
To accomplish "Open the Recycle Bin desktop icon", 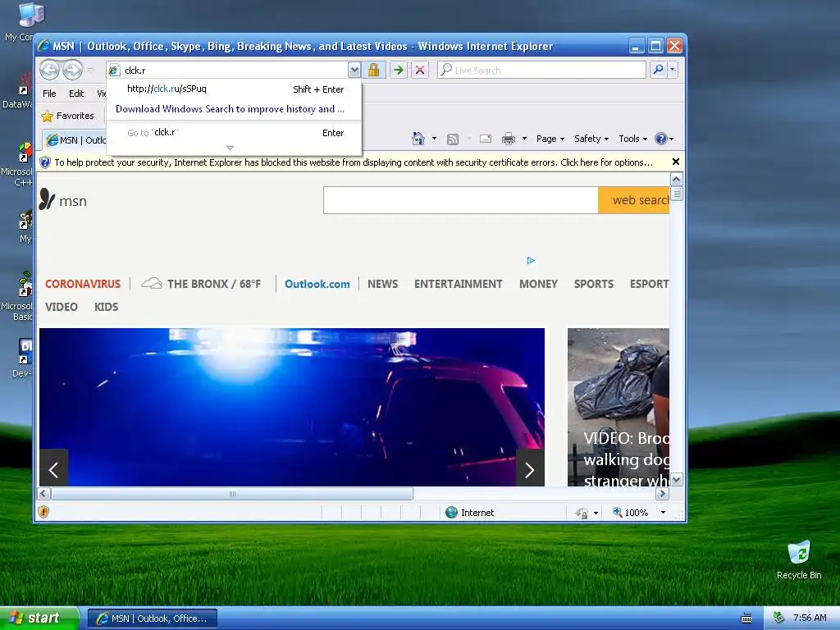I will (x=799, y=559).
